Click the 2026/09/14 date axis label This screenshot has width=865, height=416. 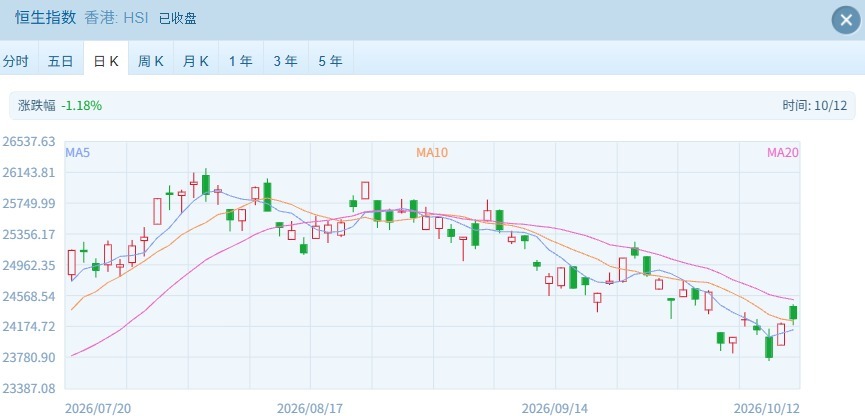pyautogui.click(x=555, y=408)
